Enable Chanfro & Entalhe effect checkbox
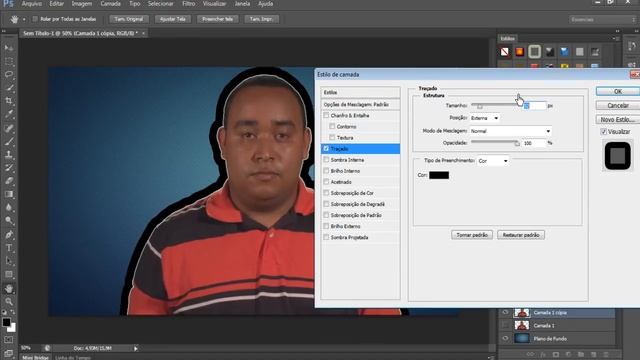The width and height of the screenshot is (640, 360). pyautogui.click(x=326, y=116)
